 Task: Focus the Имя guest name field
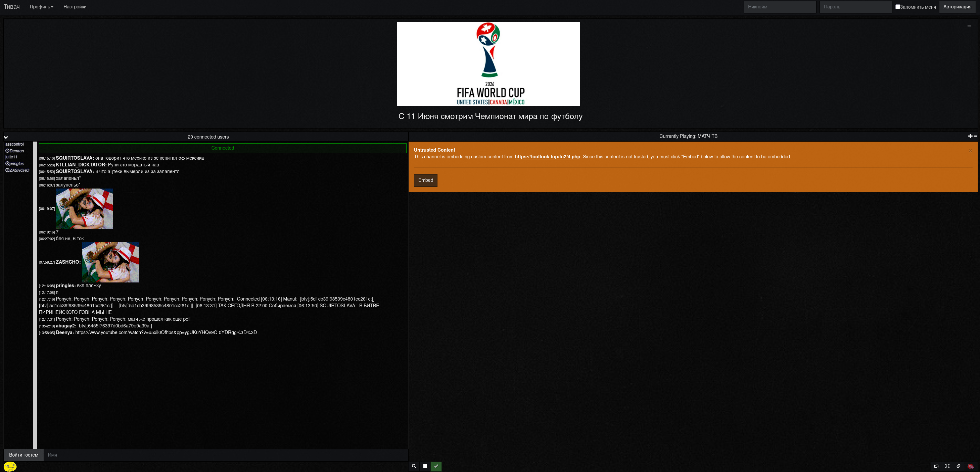(x=226, y=455)
